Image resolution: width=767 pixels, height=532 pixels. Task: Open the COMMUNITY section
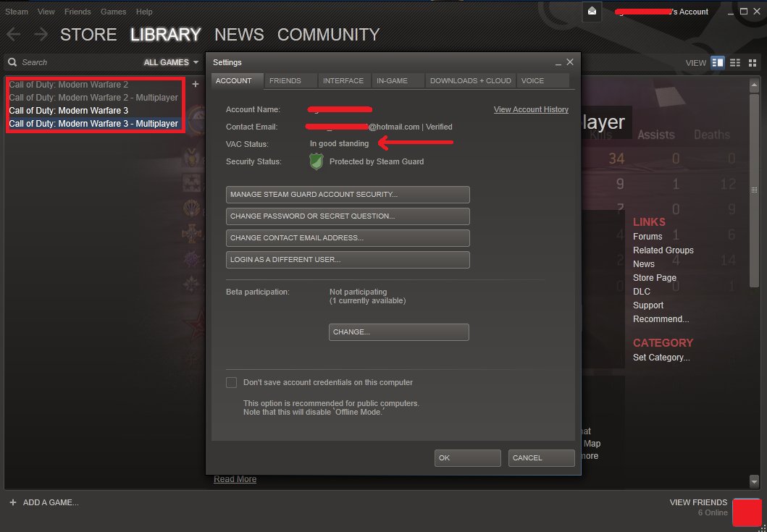coord(329,34)
